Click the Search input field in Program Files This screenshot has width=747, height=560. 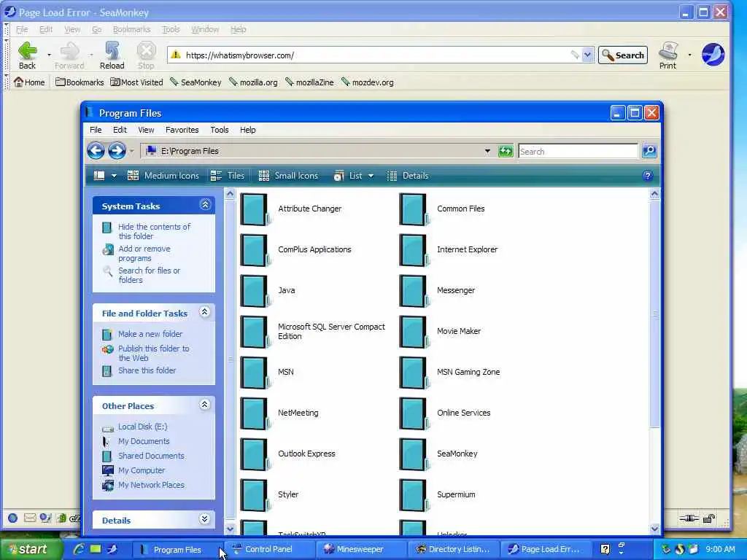[x=578, y=152]
